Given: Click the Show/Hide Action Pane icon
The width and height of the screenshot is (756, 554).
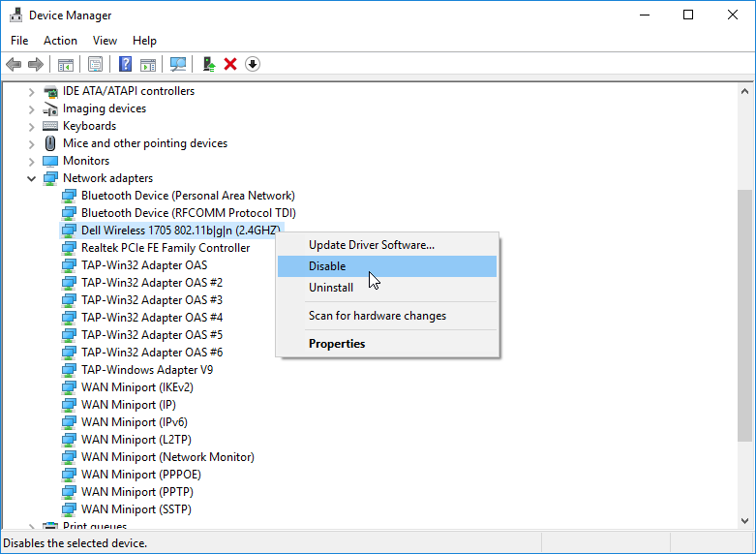Looking at the screenshot, I should point(148,64).
